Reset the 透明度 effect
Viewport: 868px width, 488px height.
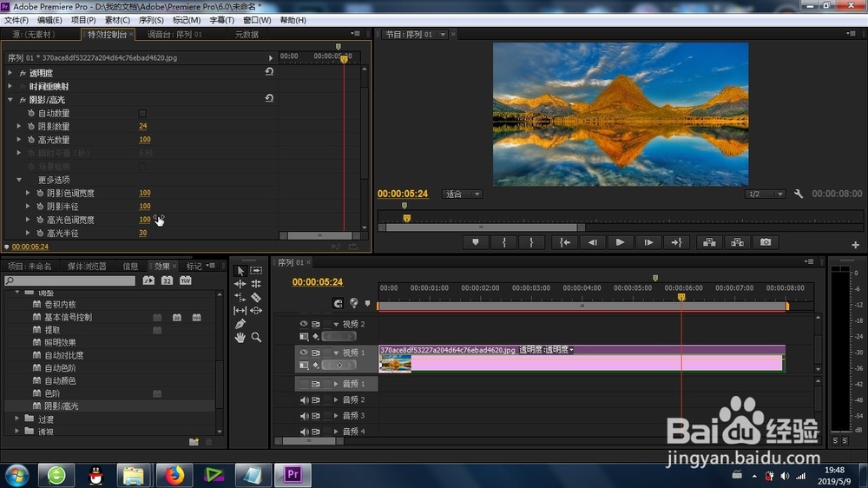pos(269,72)
